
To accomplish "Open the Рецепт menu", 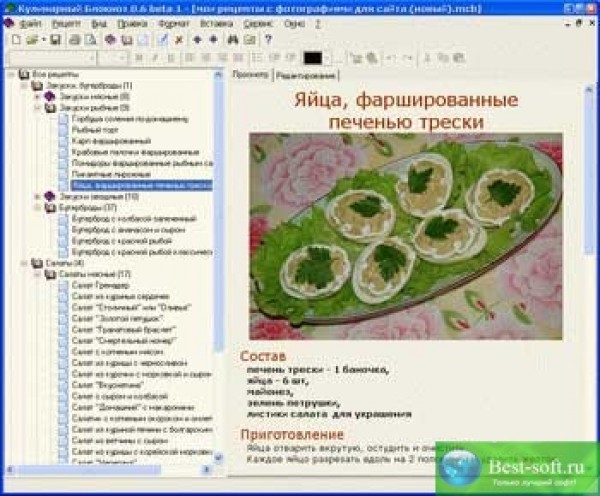I will point(66,24).
